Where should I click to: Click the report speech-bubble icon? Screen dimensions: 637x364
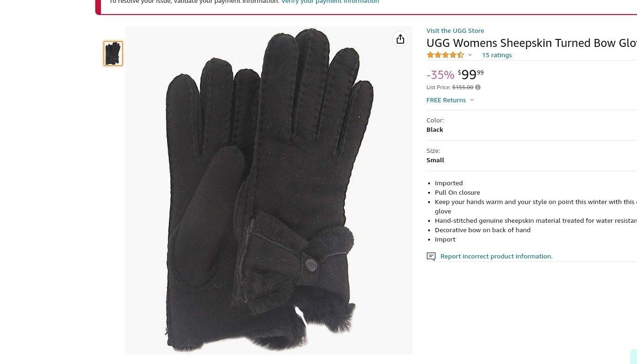coord(431,257)
